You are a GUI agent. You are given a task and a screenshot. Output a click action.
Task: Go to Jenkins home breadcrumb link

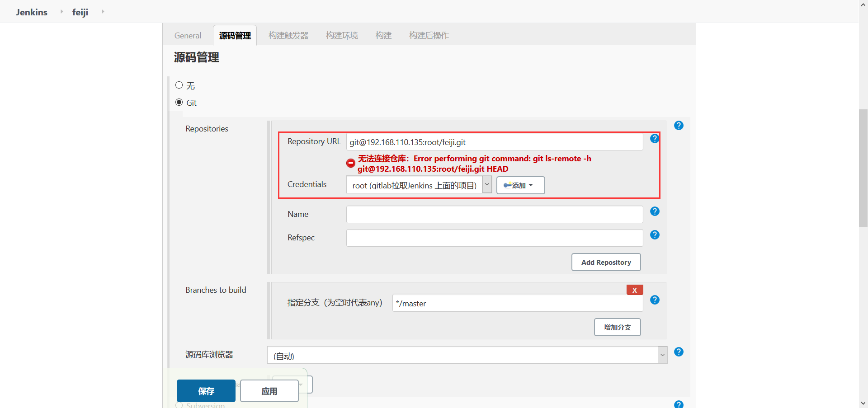pos(32,12)
